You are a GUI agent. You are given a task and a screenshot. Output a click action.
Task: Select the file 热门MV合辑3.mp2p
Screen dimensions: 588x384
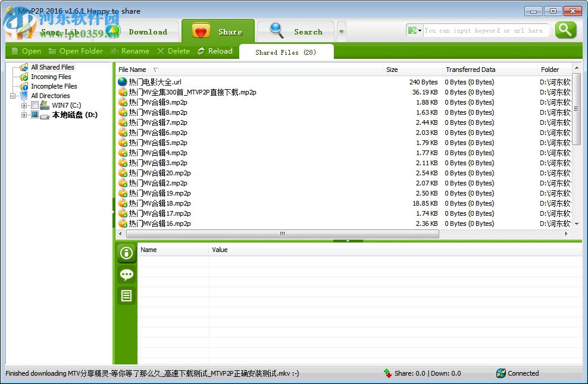(158, 163)
